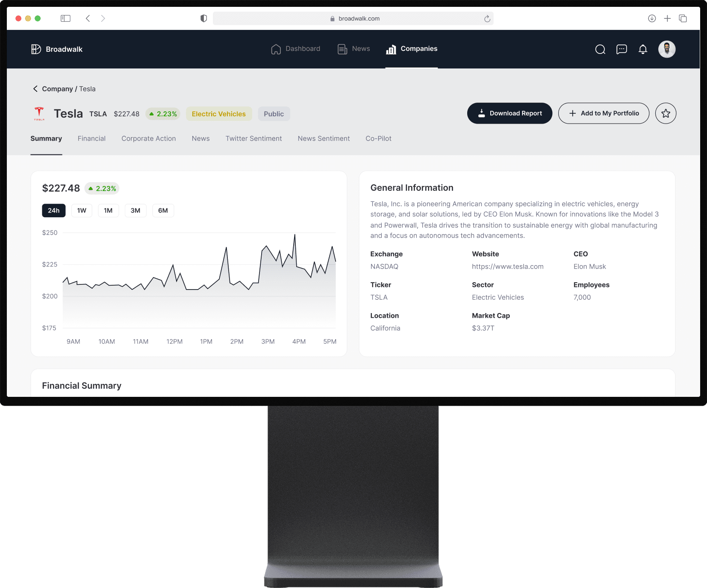Click the 2.23% change badge in header
The image size is (707, 588).
pyautogui.click(x=163, y=114)
